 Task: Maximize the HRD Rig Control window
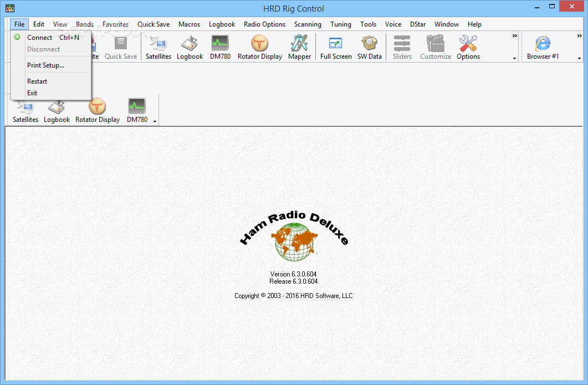[552, 7]
